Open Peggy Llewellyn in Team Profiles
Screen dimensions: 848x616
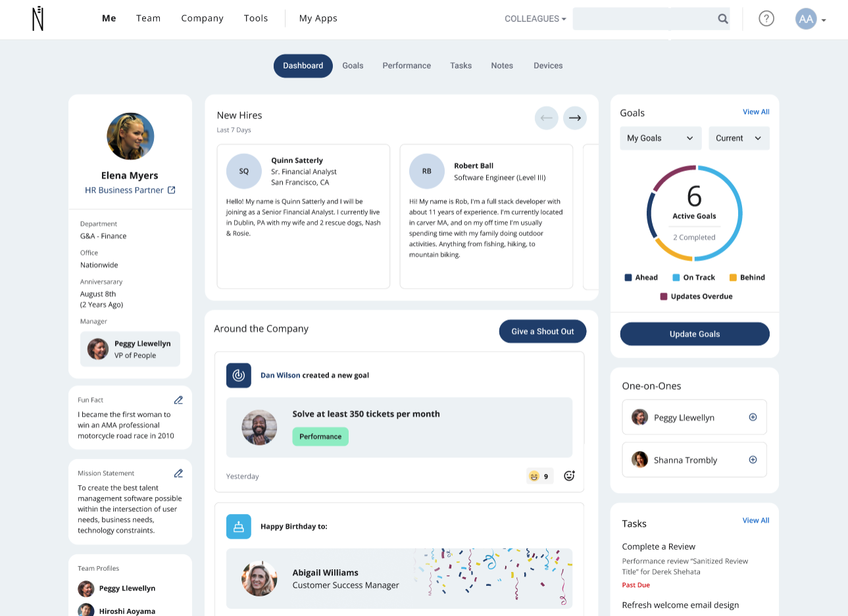117,588
